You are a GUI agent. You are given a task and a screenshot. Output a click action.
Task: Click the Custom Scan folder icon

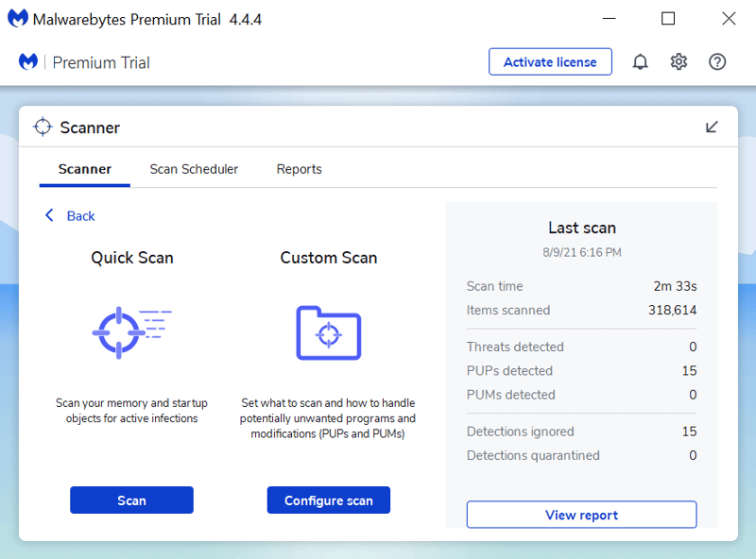tap(328, 332)
